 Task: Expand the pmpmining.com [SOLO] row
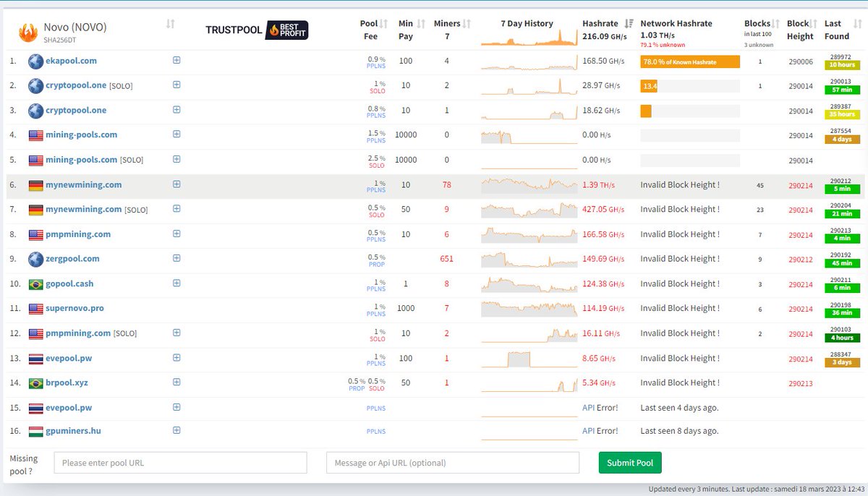point(176,333)
